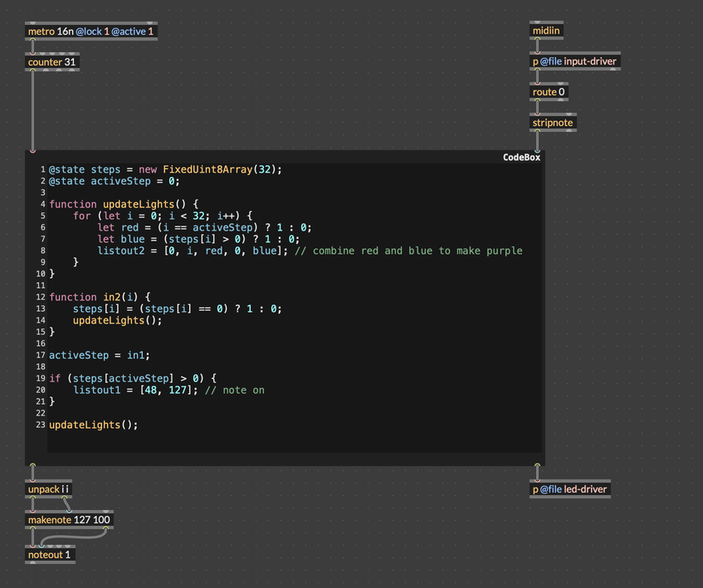Select the midiin object
The height and width of the screenshot is (588, 703).
(x=546, y=32)
